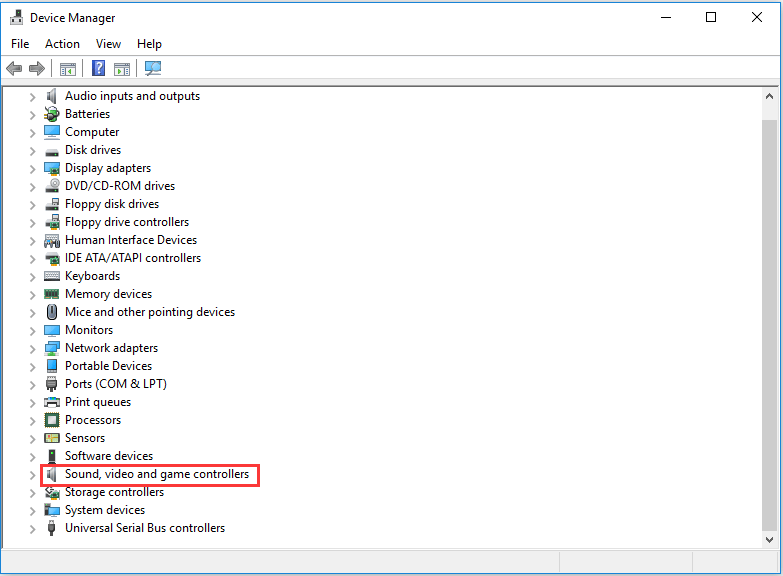Select the "Sensors" tree row
Viewport: 783px width, 576px height.
75,438
